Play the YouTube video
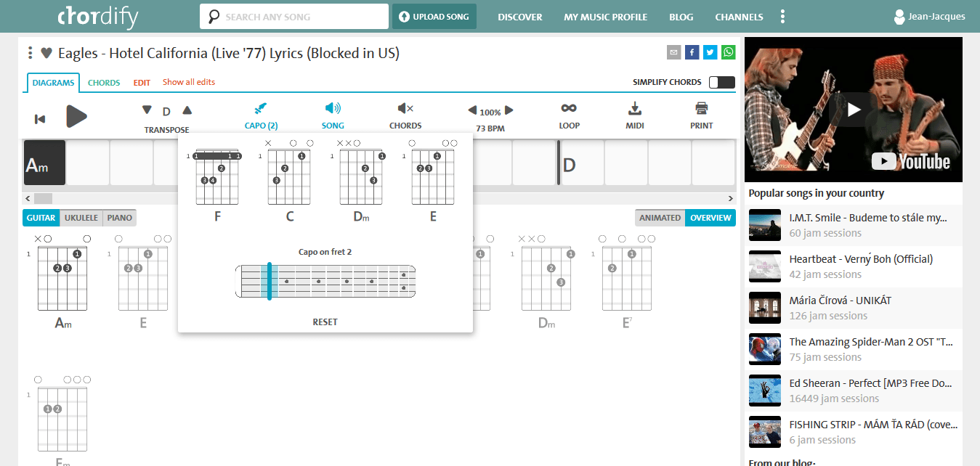Screen dimensions: 980x466 tap(854, 110)
